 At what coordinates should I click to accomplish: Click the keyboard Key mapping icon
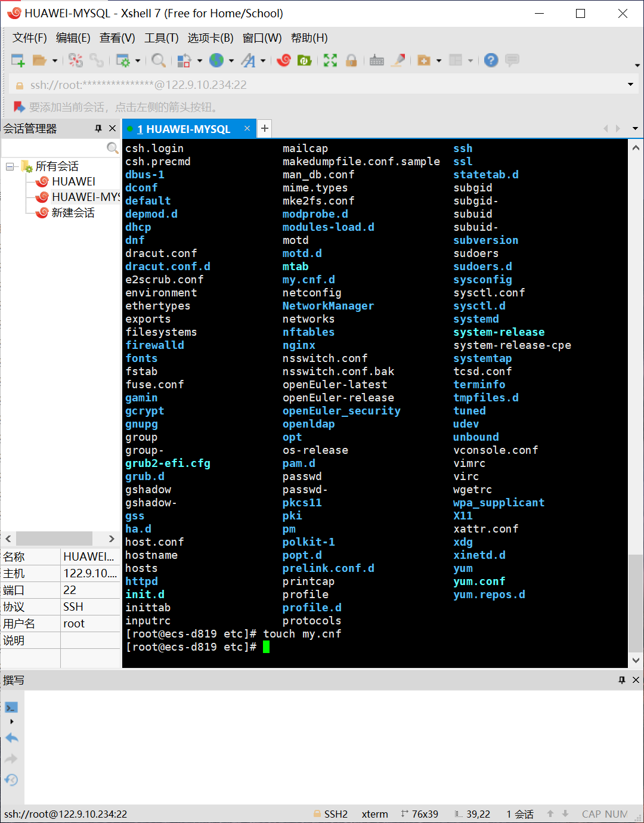(x=377, y=60)
